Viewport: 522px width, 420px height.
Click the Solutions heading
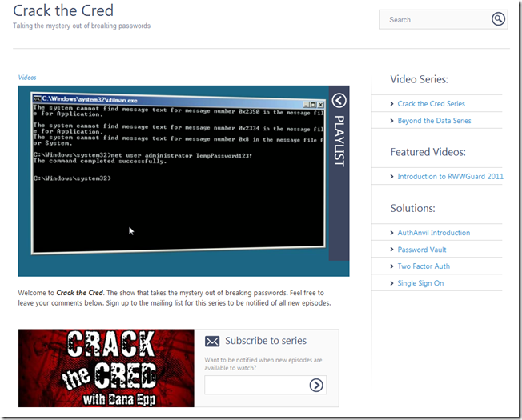[x=413, y=208]
